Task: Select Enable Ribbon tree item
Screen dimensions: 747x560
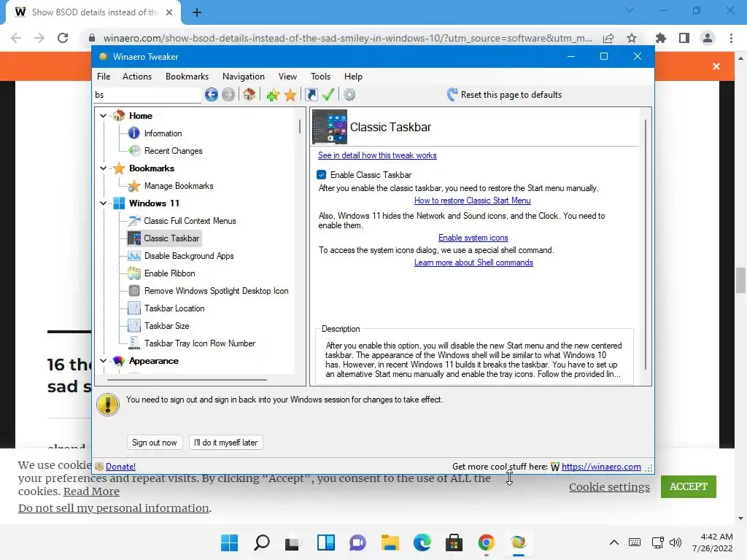Action: tap(169, 273)
